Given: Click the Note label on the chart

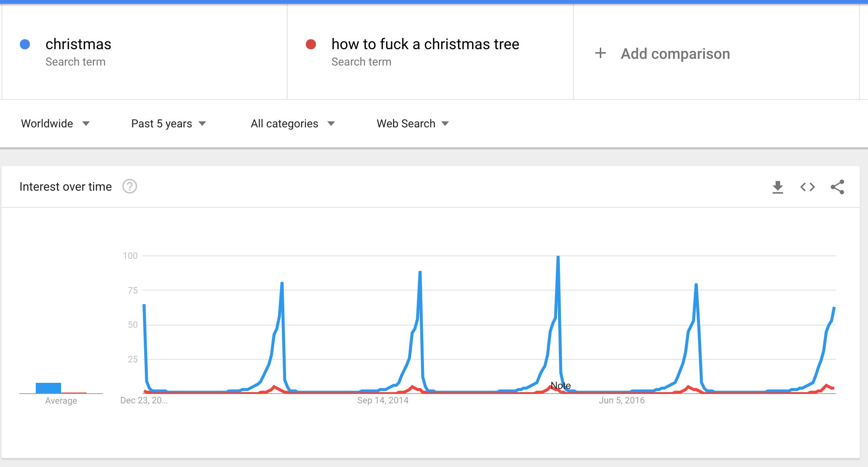Looking at the screenshot, I should click(561, 386).
